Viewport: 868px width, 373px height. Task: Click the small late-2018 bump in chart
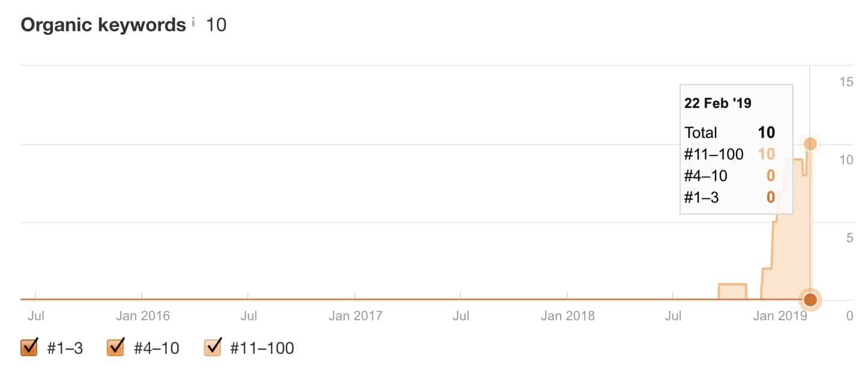(x=732, y=291)
